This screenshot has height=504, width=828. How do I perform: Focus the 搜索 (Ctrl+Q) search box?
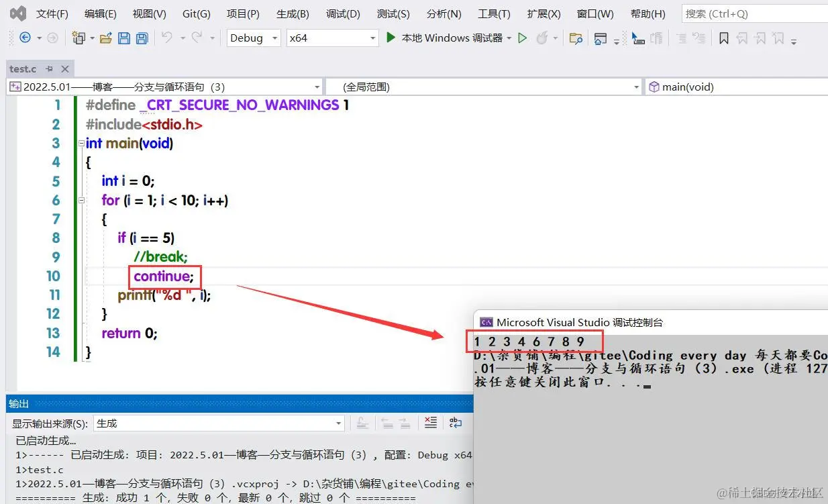[754, 13]
